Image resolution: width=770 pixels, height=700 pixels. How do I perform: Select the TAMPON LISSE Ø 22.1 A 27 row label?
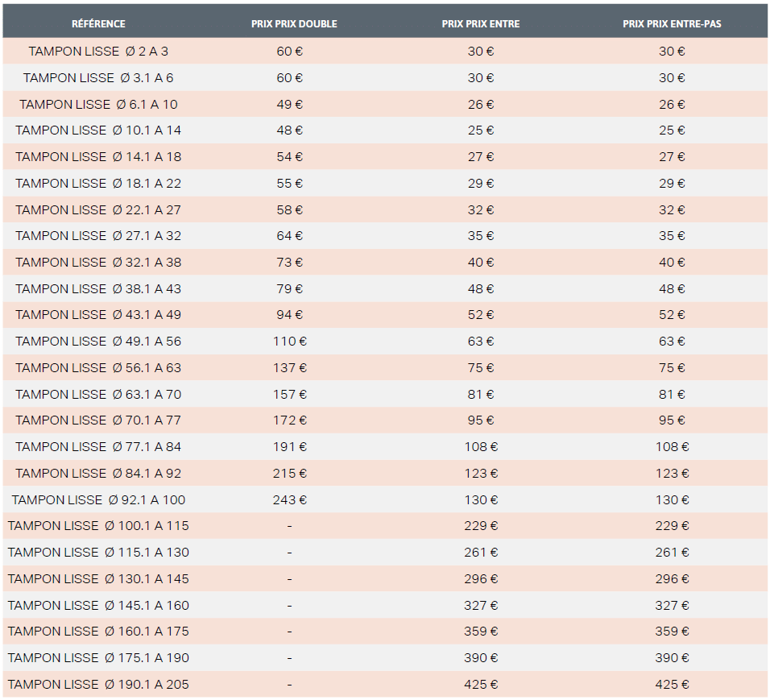coord(98,209)
